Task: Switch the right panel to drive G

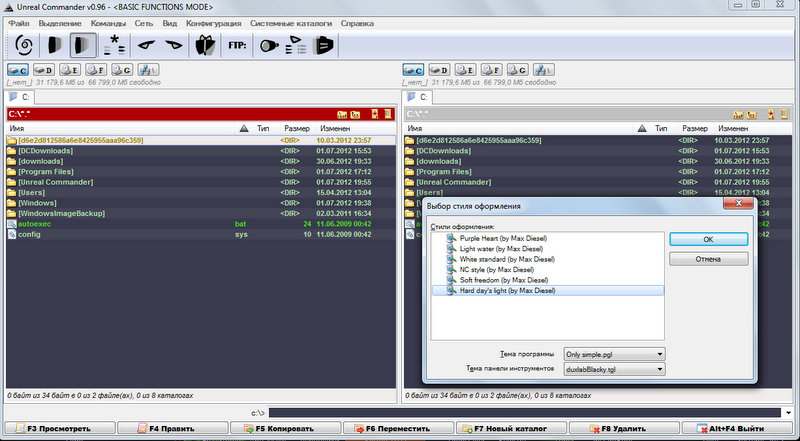Action: (x=517, y=70)
